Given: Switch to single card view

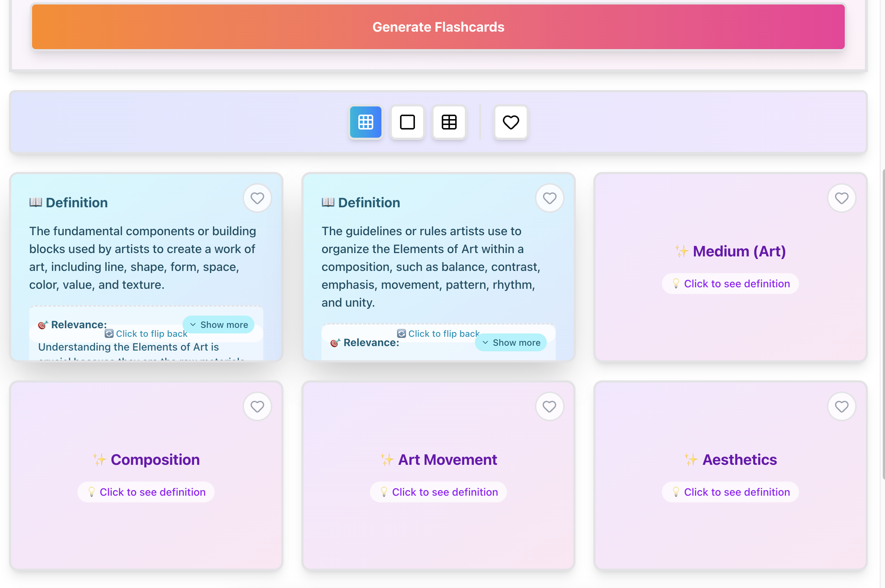Looking at the screenshot, I should click(407, 122).
